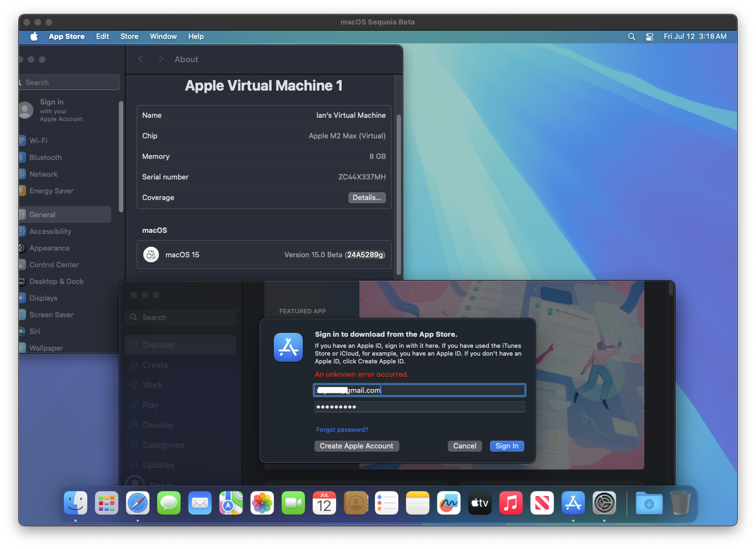Screen dimensions: 756x549
Task: Click the About pane scrollbar
Action: 399,194
